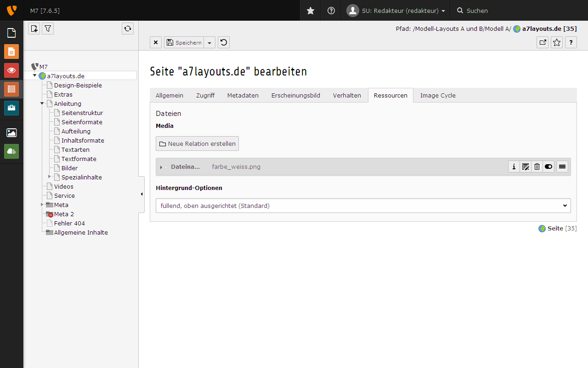Screen dimensions: 588x368
Task: Open the View module in the sidebar
Action: point(11,70)
